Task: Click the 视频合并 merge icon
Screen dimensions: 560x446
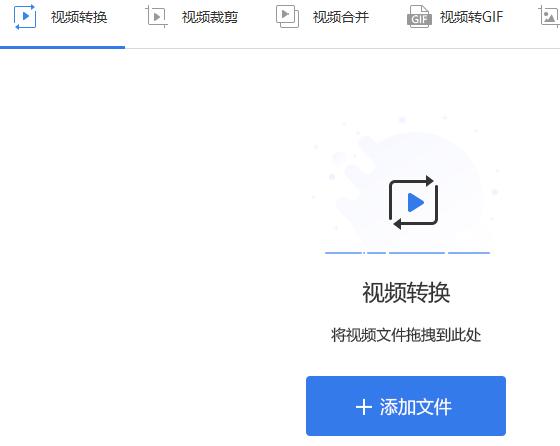Action: tap(287, 16)
